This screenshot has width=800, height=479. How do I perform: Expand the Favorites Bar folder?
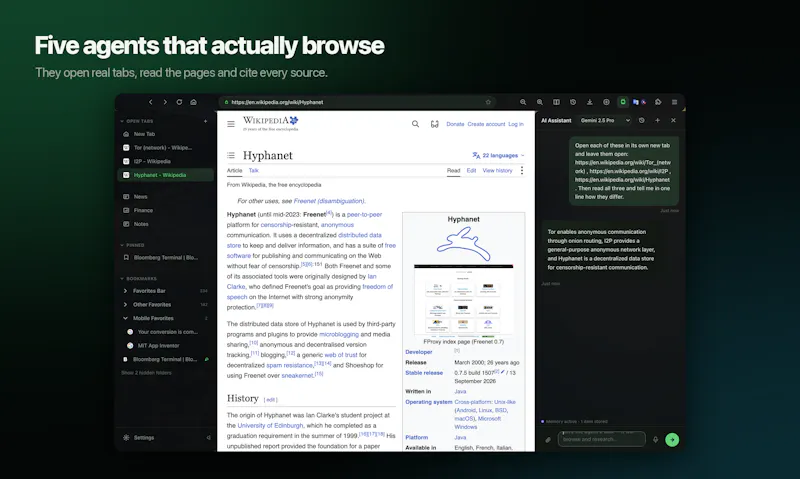coord(126,291)
